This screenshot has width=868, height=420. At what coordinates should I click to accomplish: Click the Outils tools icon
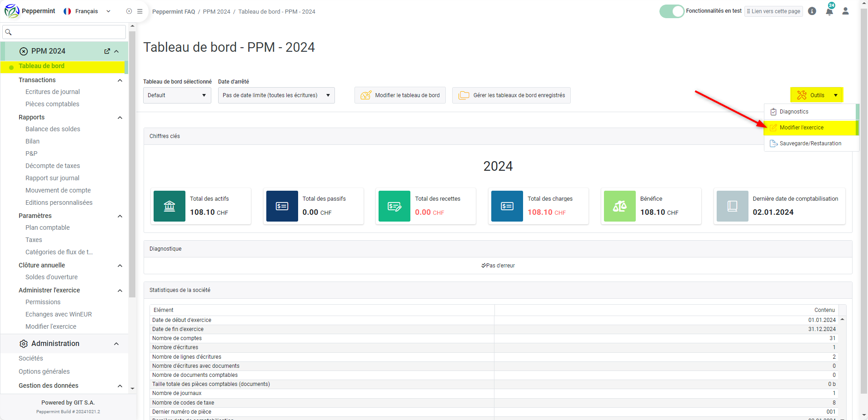(x=802, y=95)
